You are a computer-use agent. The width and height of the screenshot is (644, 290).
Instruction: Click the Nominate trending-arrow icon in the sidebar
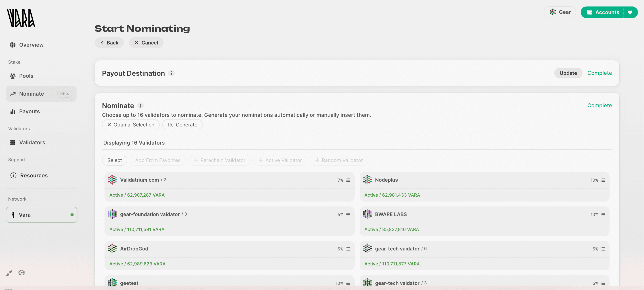(13, 94)
